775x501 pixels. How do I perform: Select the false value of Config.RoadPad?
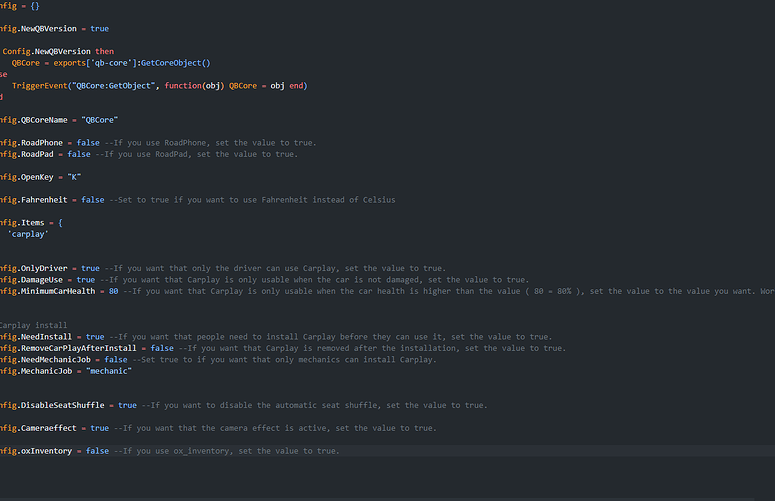[79, 154]
